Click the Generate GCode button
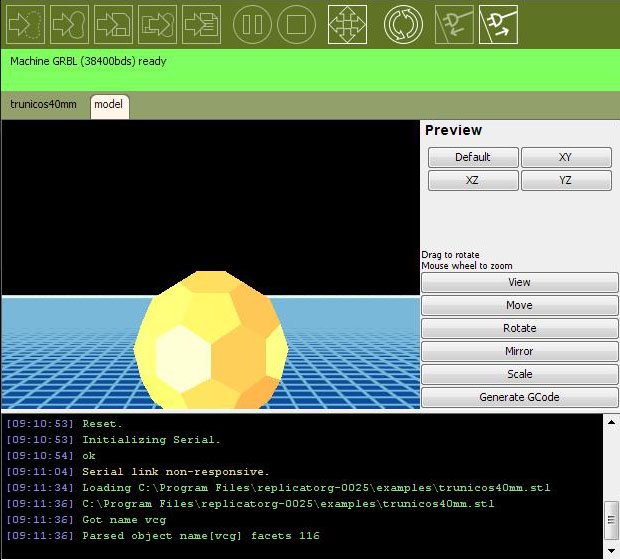This screenshot has height=560, width=620. point(519,397)
